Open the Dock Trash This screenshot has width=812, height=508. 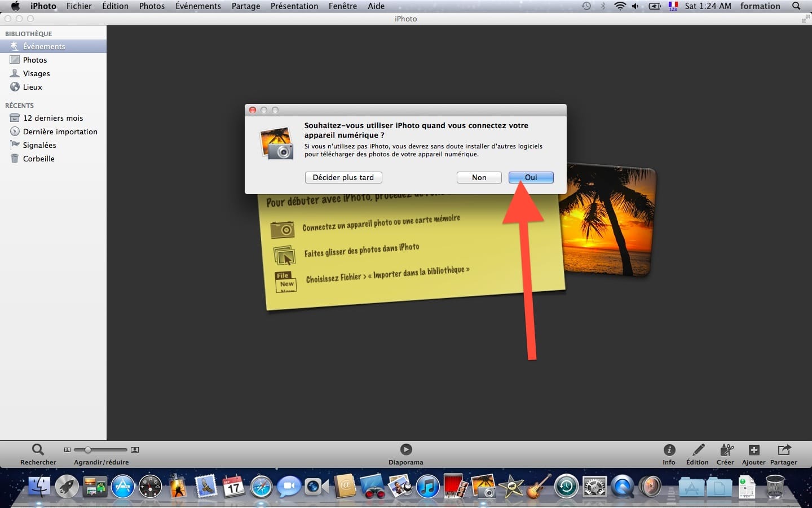775,487
